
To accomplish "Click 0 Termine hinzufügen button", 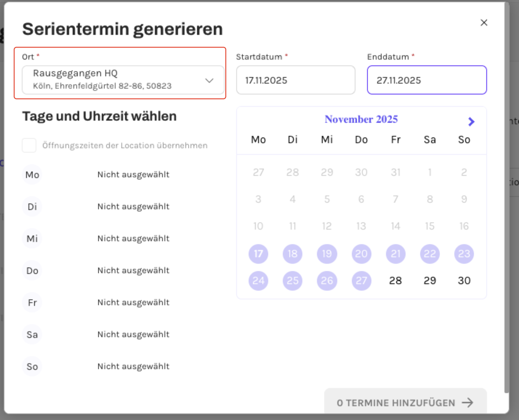I will [x=405, y=402].
